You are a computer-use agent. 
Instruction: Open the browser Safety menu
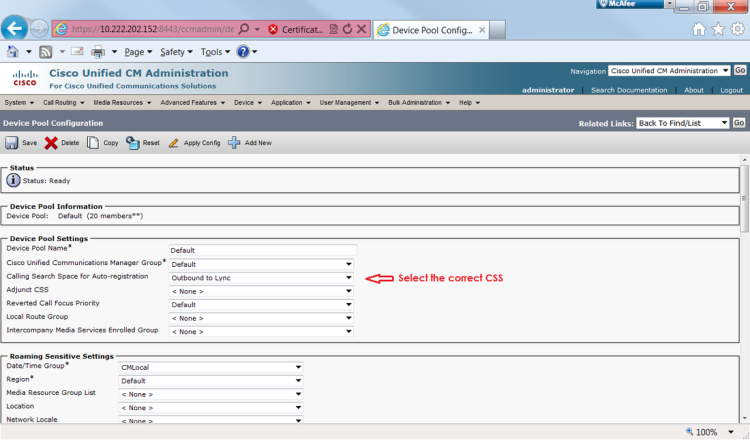176,52
